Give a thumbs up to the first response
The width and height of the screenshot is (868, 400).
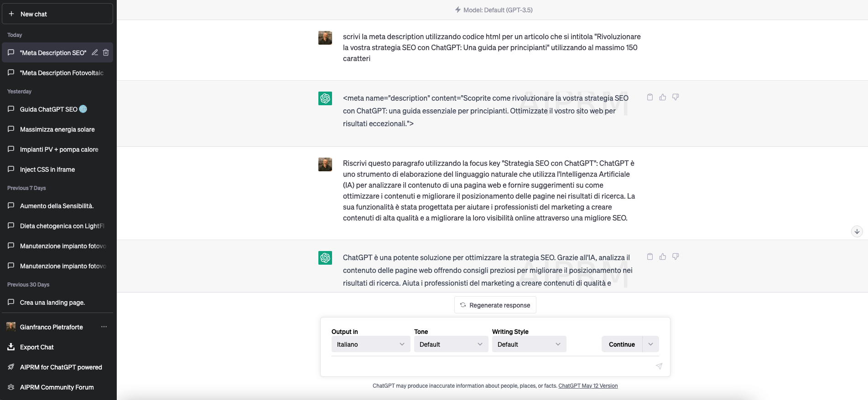pyautogui.click(x=662, y=97)
